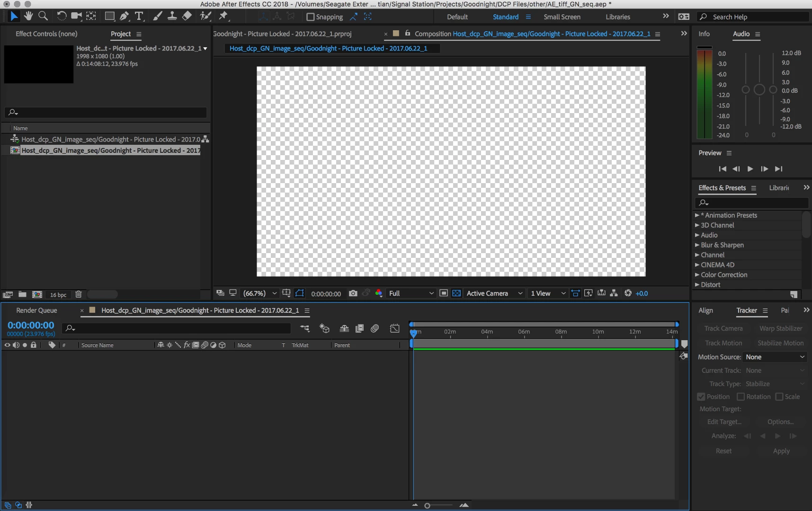Jump to the last frame in Preview
This screenshot has height=511, width=812.
[x=779, y=169]
